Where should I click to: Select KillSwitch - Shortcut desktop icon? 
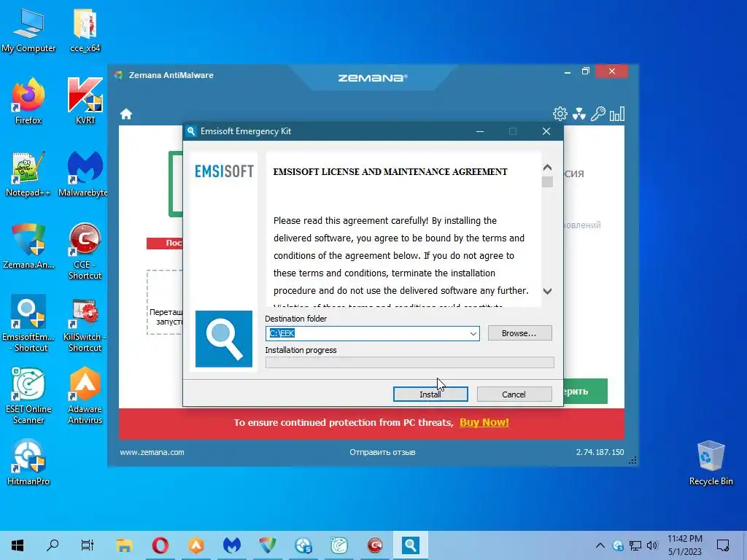85,324
